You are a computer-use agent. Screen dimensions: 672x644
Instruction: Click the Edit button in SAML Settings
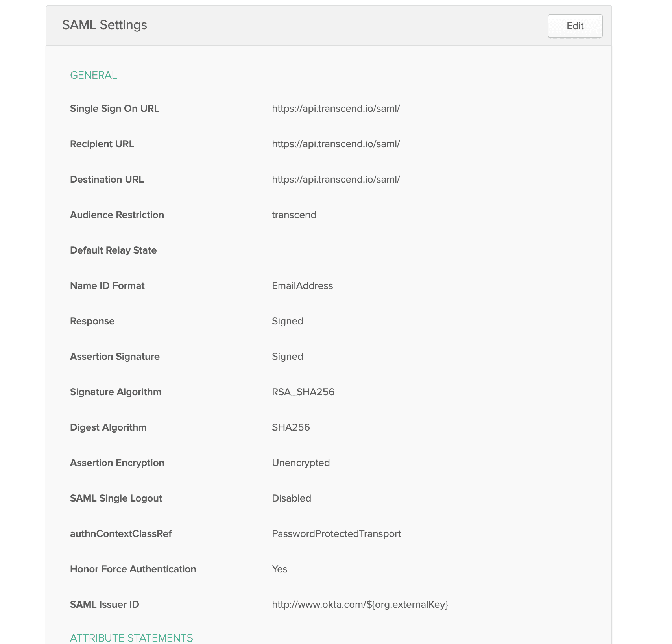574,26
